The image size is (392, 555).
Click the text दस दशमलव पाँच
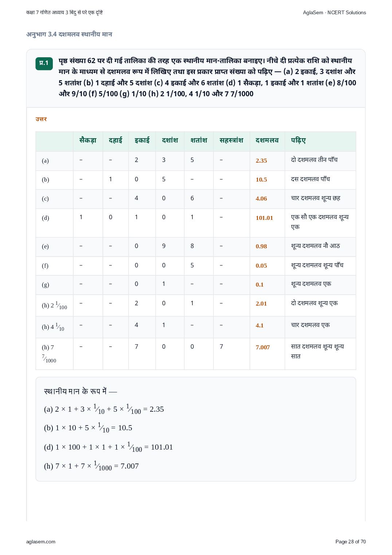[x=310, y=179]
